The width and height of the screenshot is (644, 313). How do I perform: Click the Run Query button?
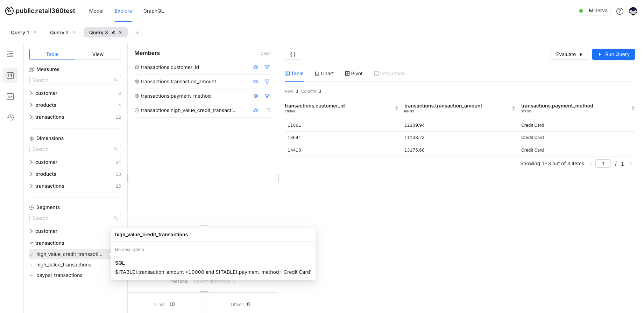pyautogui.click(x=614, y=54)
